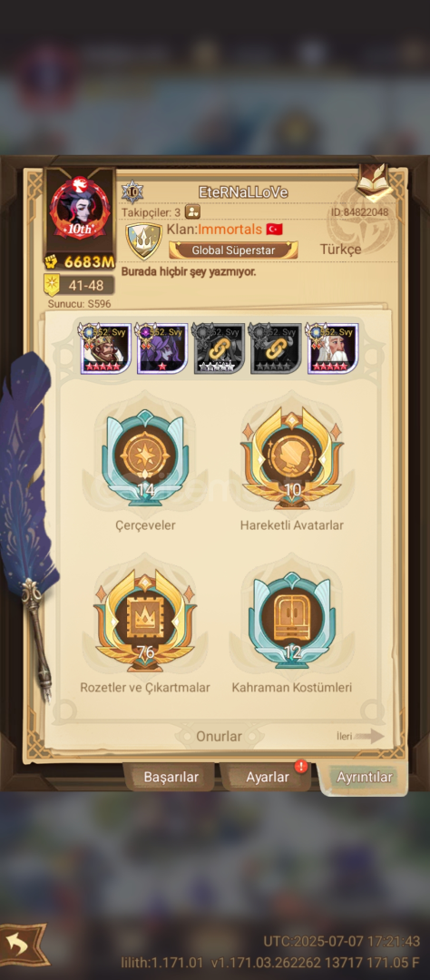This screenshot has height=980, width=430.
Task: Switch to the Başarılar tab
Action: pyautogui.click(x=171, y=777)
